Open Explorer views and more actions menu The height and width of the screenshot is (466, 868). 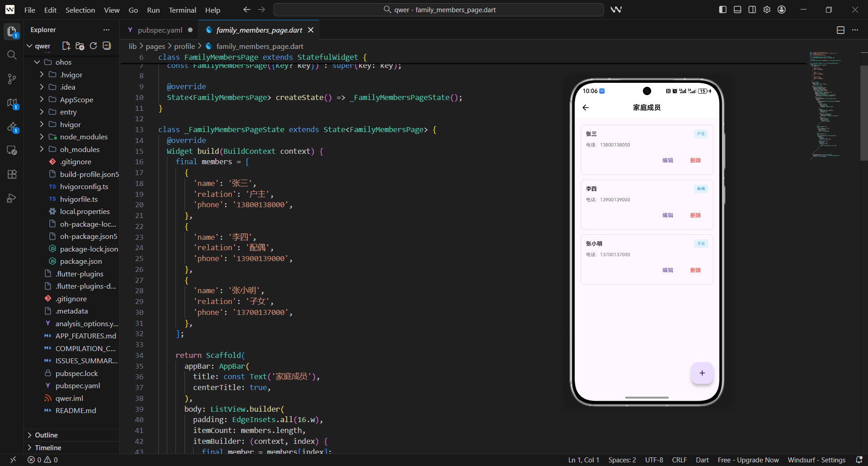pos(106,30)
